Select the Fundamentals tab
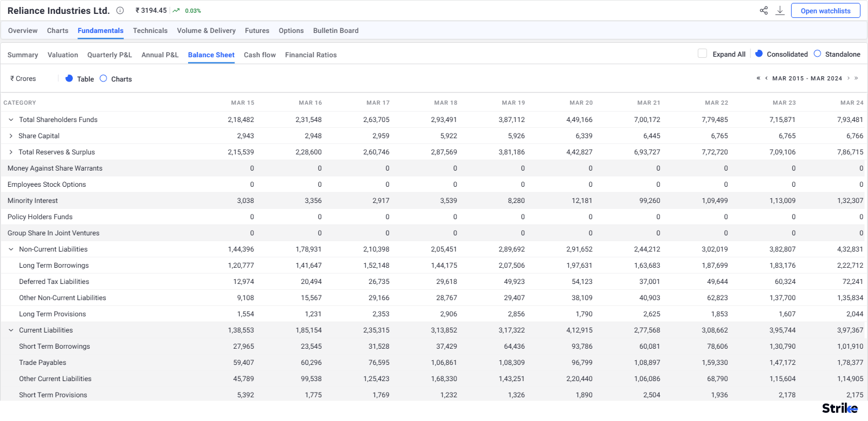The image size is (868, 421). (101, 31)
